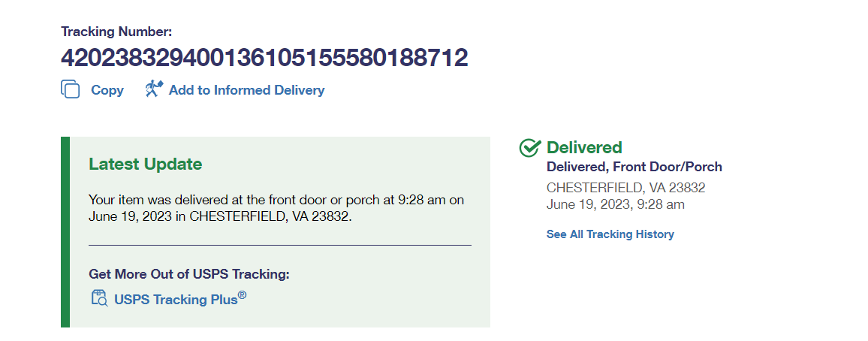Click the green "Delivered" status heading

pos(584,147)
